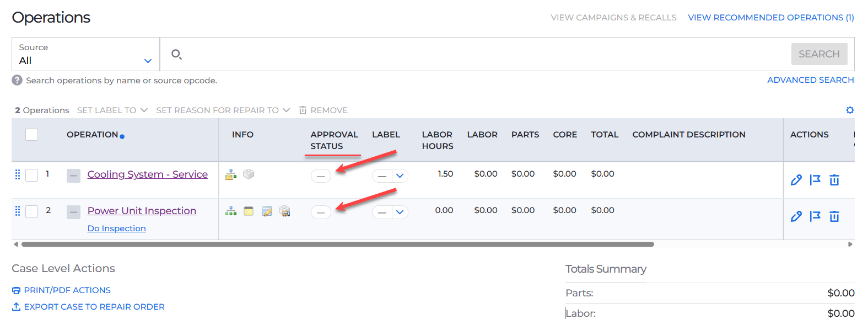
Task: Click flag action icon for Cooling System row
Action: [815, 180]
